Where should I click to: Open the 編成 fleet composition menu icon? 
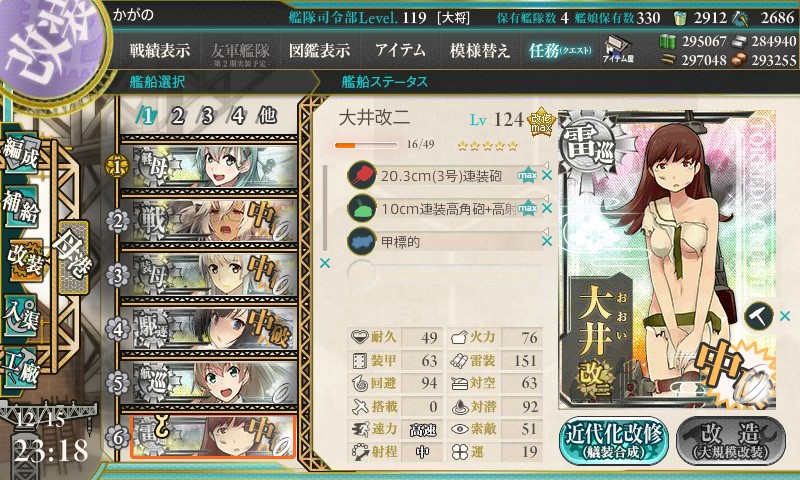21,151
